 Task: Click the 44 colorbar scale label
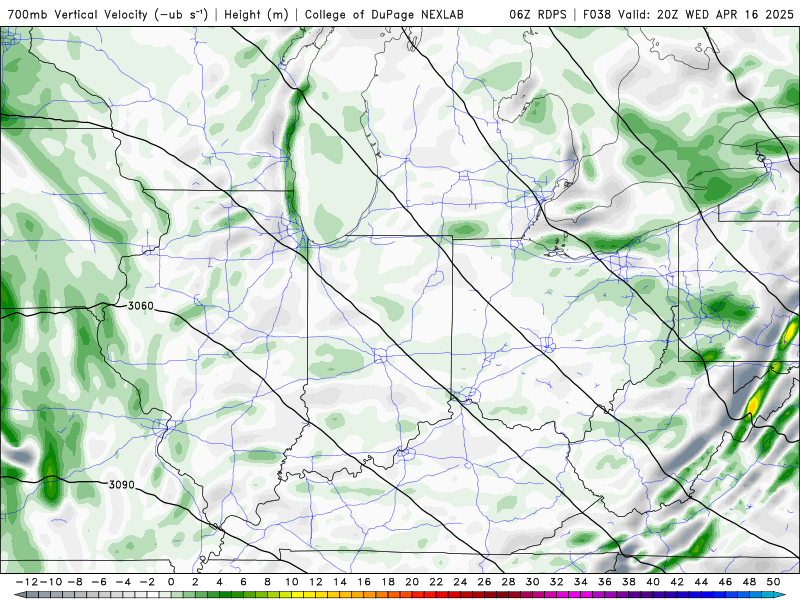702,582
